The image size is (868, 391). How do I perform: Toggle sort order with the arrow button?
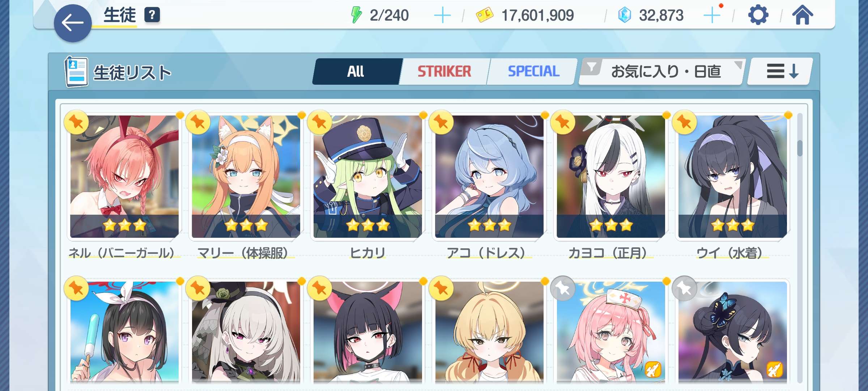coord(780,71)
